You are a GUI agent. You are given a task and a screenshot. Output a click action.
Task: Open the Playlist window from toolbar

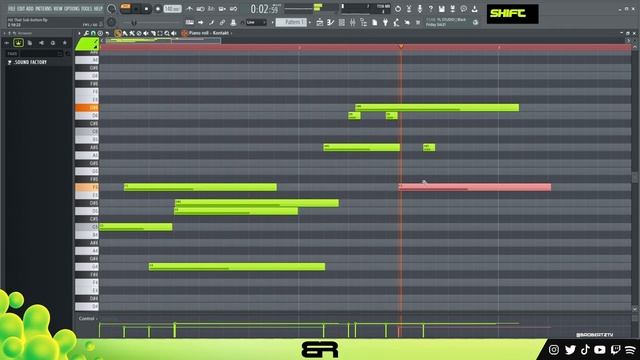(x=320, y=22)
